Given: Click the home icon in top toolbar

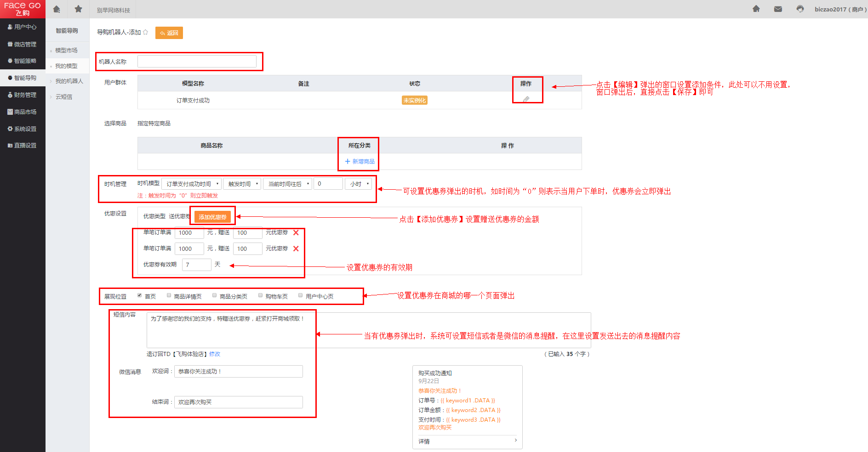Looking at the screenshot, I should tap(57, 9).
